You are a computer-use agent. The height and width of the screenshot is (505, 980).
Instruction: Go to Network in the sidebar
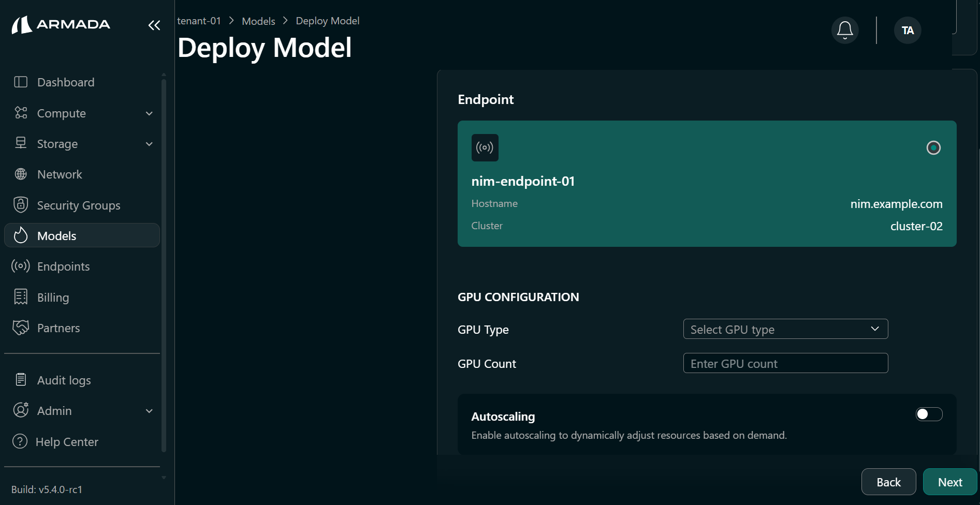[x=82, y=174]
